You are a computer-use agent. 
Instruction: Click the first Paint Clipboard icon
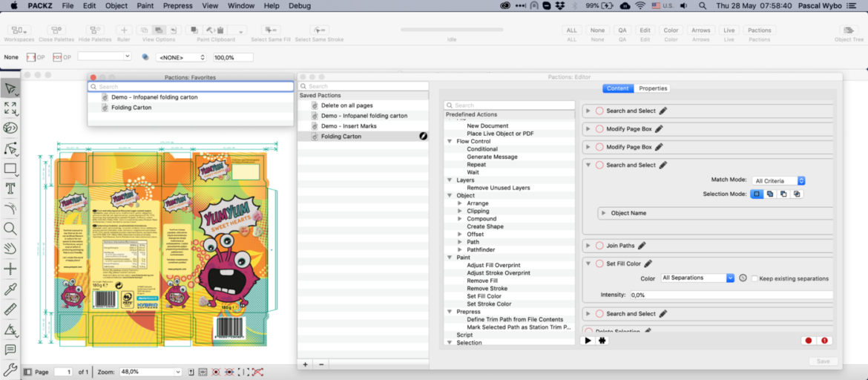(195, 30)
